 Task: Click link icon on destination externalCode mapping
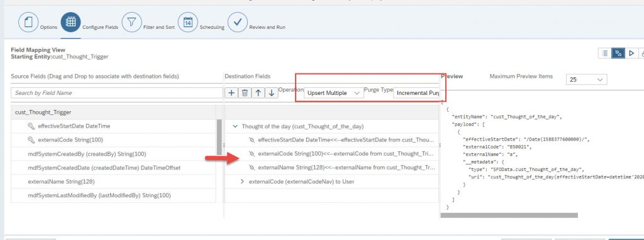pos(252,154)
